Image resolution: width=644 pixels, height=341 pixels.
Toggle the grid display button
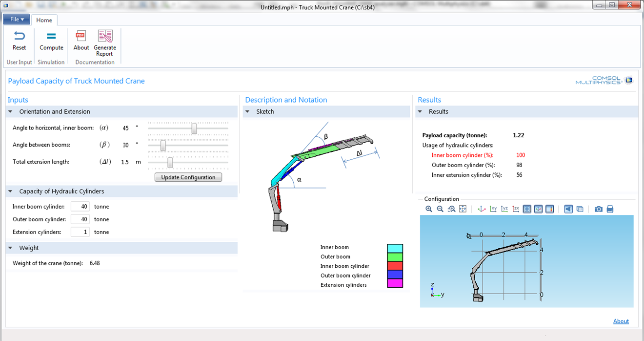527,209
